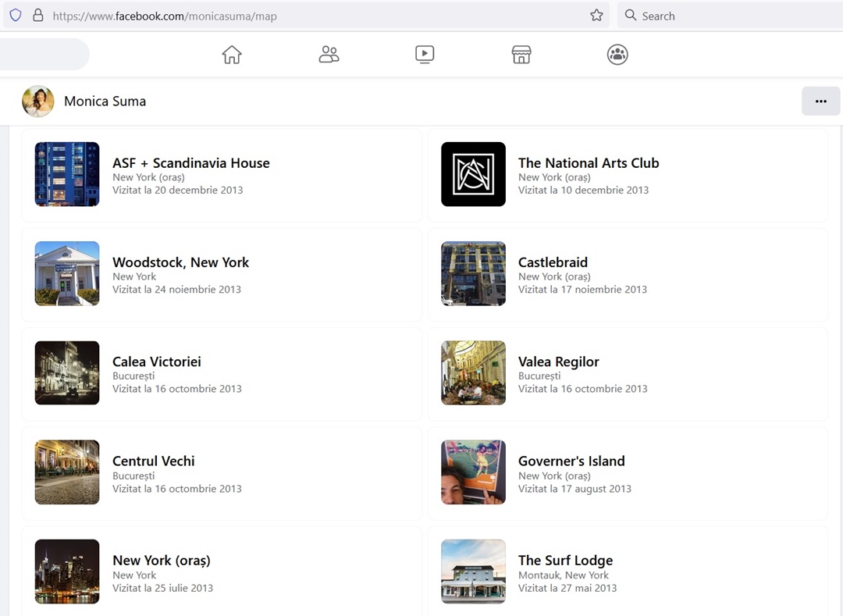The height and width of the screenshot is (616, 843).
Task: Click Calea Victoriei thumbnail image
Action: coord(67,373)
